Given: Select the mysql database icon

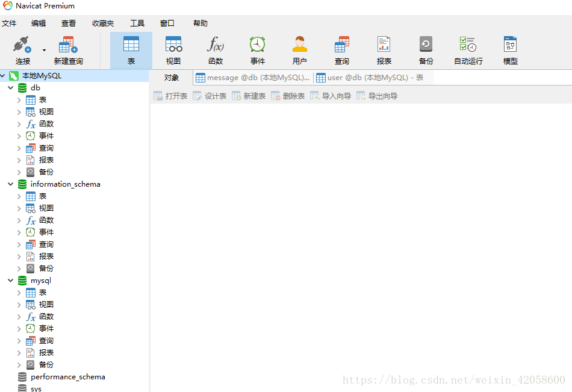Looking at the screenshot, I should point(22,281).
